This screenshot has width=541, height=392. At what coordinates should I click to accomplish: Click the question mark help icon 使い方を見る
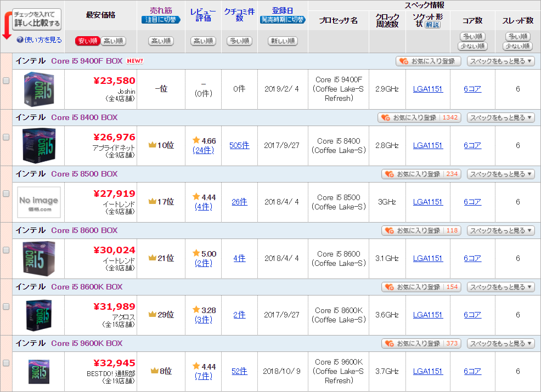[20, 40]
